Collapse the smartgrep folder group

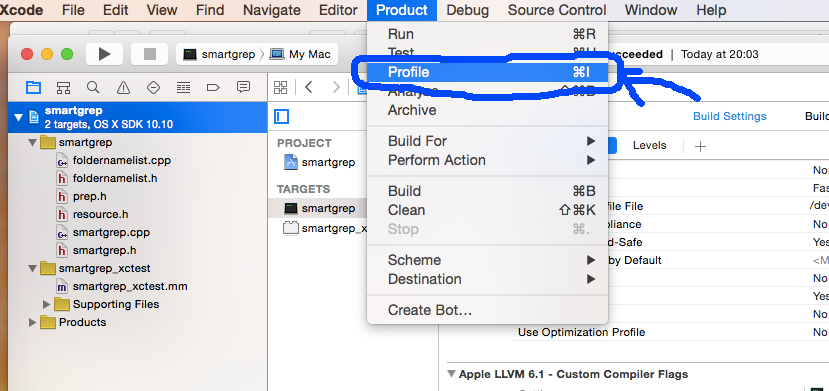[x=33, y=143]
